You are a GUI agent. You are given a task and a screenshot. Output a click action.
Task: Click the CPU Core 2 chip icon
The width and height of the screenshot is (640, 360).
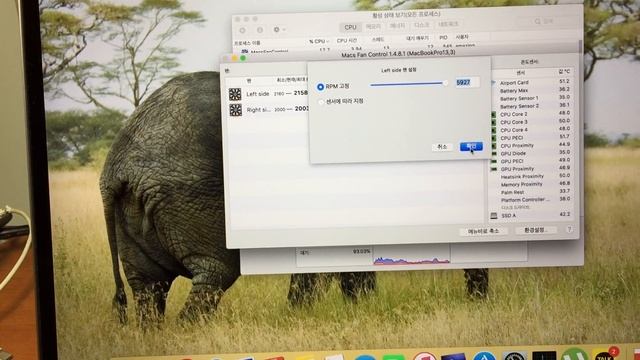493,114
